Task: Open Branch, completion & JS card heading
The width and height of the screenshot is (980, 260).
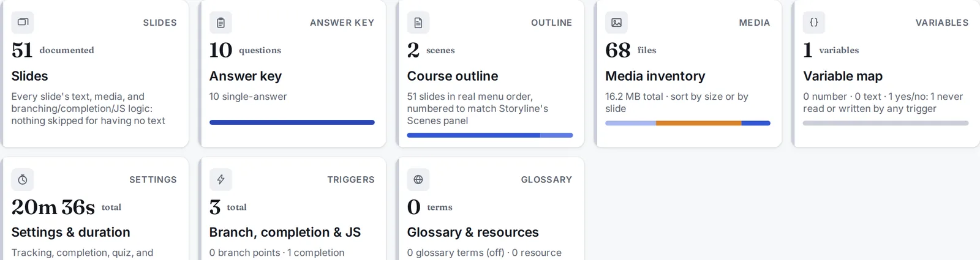Action: (x=285, y=232)
